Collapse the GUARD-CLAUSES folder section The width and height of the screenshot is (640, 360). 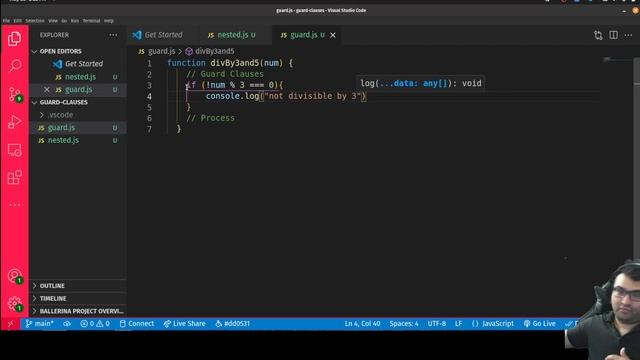[x=63, y=102]
